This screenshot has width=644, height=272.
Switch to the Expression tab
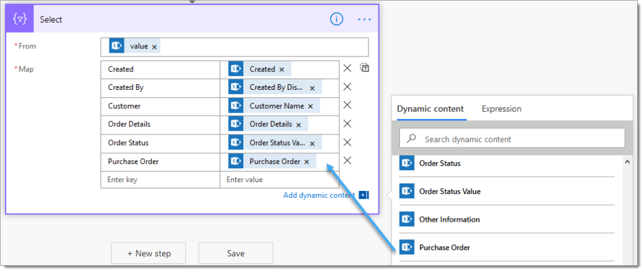click(x=501, y=109)
